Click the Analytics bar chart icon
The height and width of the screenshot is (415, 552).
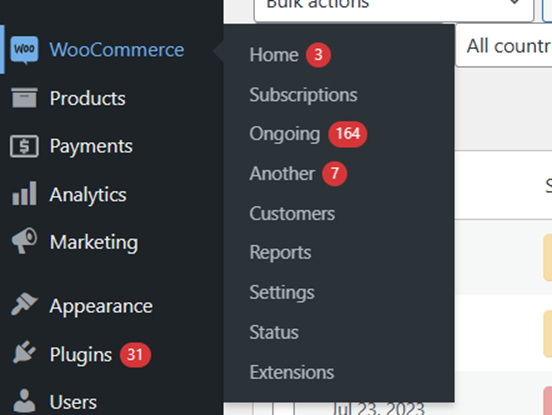pos(24,193)
